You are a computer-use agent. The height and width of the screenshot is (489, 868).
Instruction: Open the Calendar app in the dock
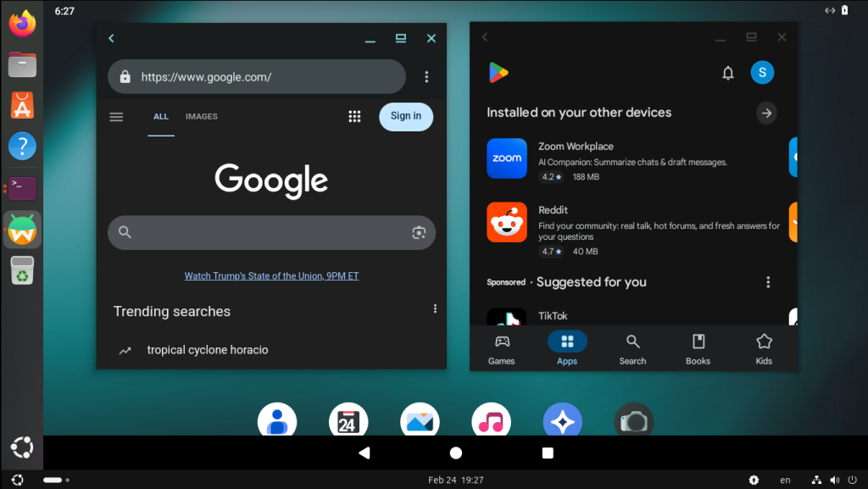point(348,420)
